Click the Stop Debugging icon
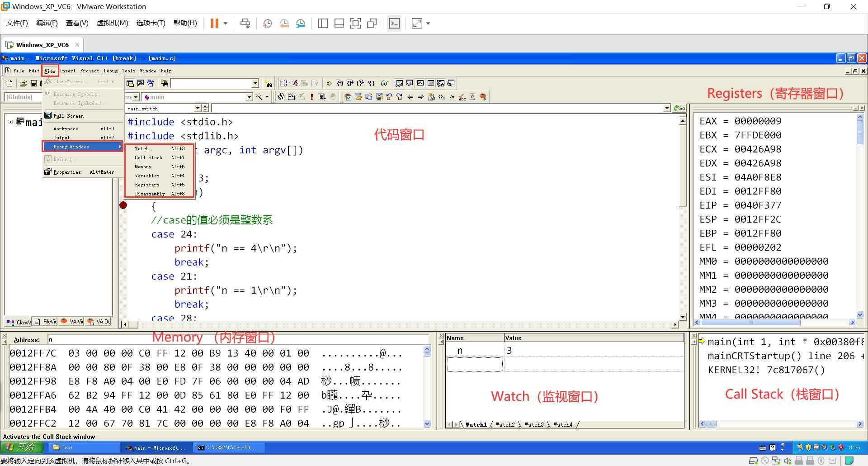Screen dimensions: 868x466 point(294,83)
